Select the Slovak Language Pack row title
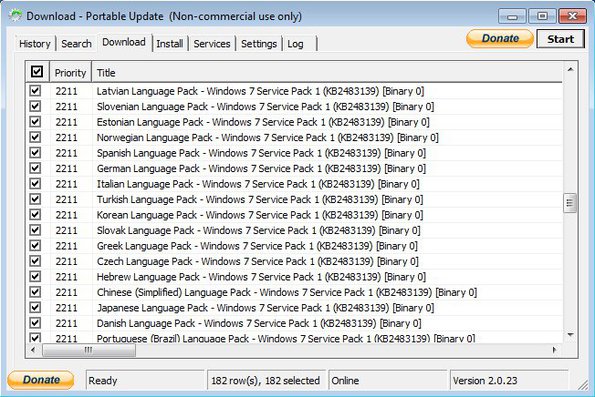Viewport: 595px width, 397px height. click(x=258, y=230)
